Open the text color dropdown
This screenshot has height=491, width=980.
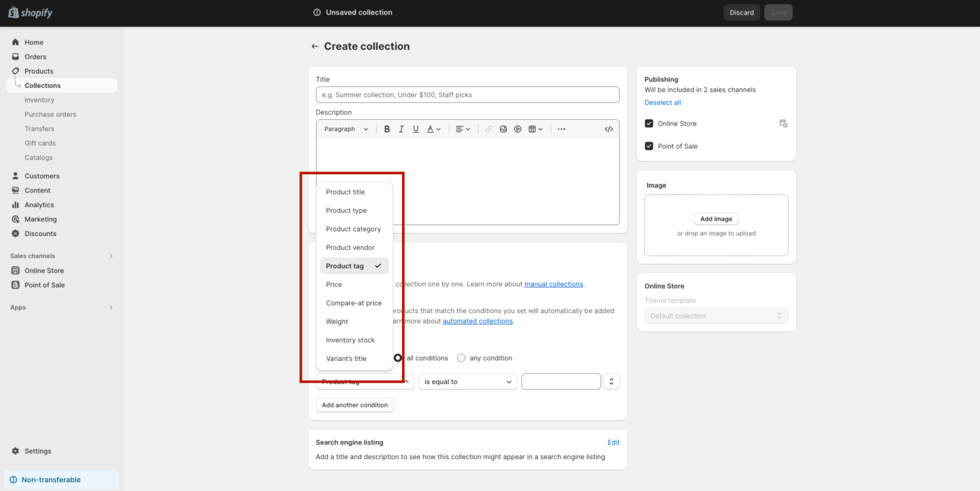(434, 129)
